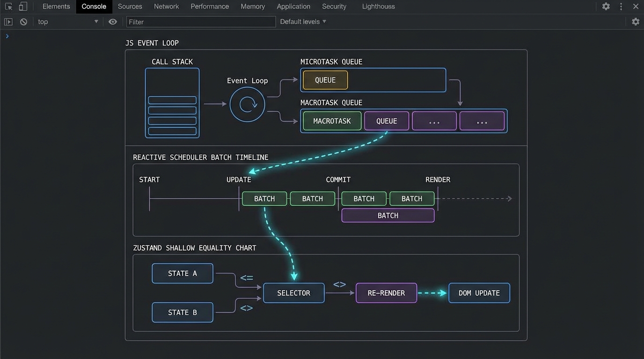644x359 pixels.
Task: Toggle the live expression eye icon
Action: click(113, 22)
